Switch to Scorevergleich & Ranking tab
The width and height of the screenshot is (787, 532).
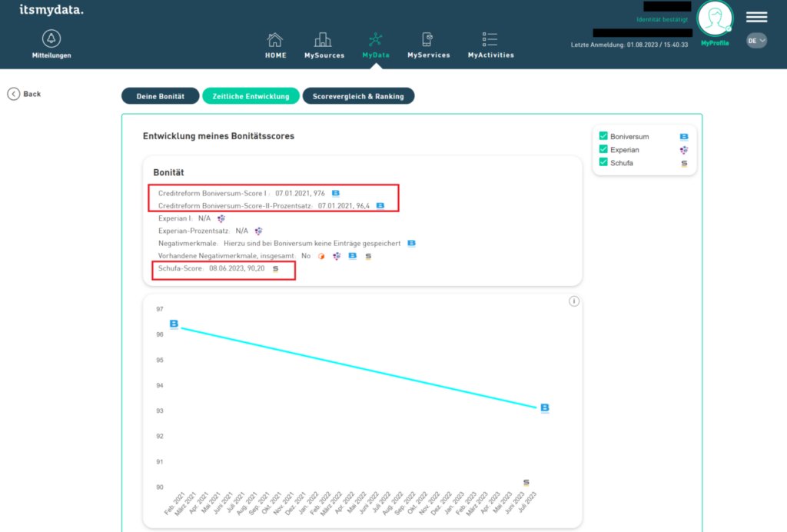358,96
